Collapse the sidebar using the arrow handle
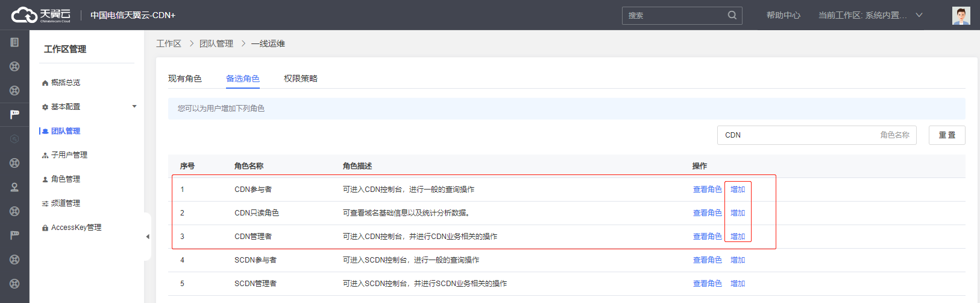This screenshot has height=303, width=980. [148, 237]
